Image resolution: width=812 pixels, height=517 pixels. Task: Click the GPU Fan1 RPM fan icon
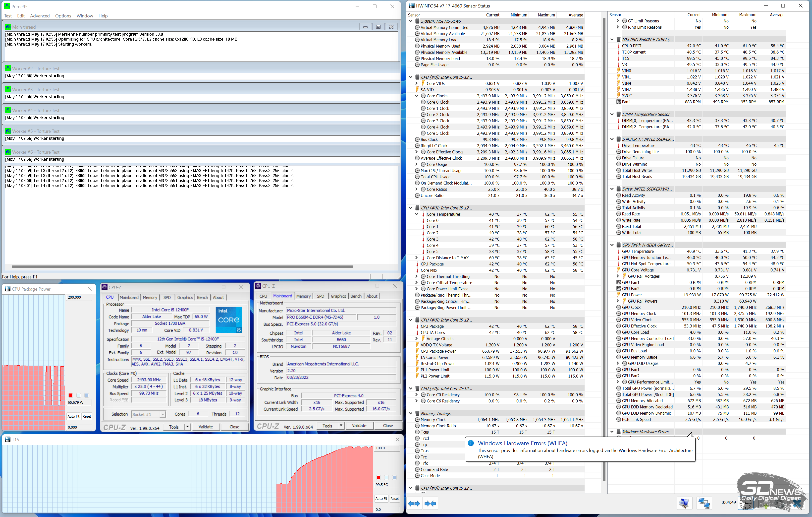pyautogui.click(x=618, y=282)
